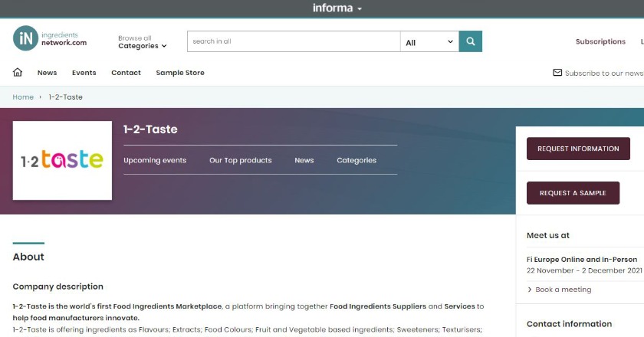
Task: Expand the informa top bar dropdown
Action: 337,8
